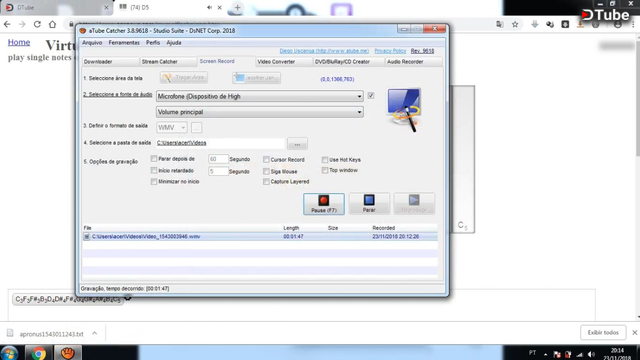
Task: Stop recording with the Parar button
Action: point(369,204)
